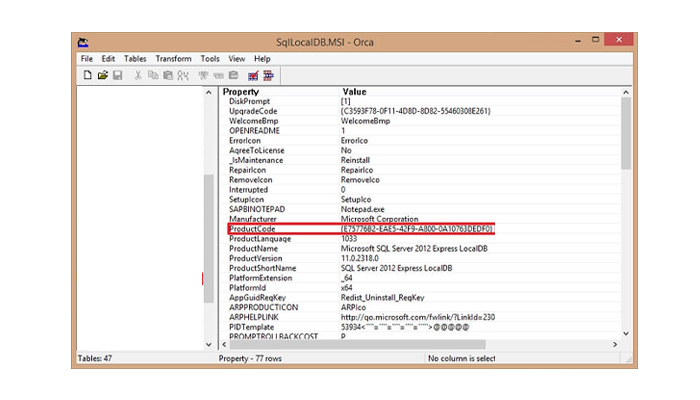Click the horizontal scrollbar thumb
700x400 pixels.
[357, 345]
